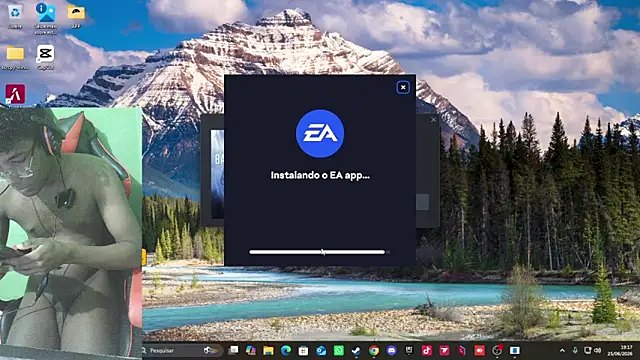The image size is (640, 360).
Task: Open the dark square app after Discord
Action: (409, 350)
